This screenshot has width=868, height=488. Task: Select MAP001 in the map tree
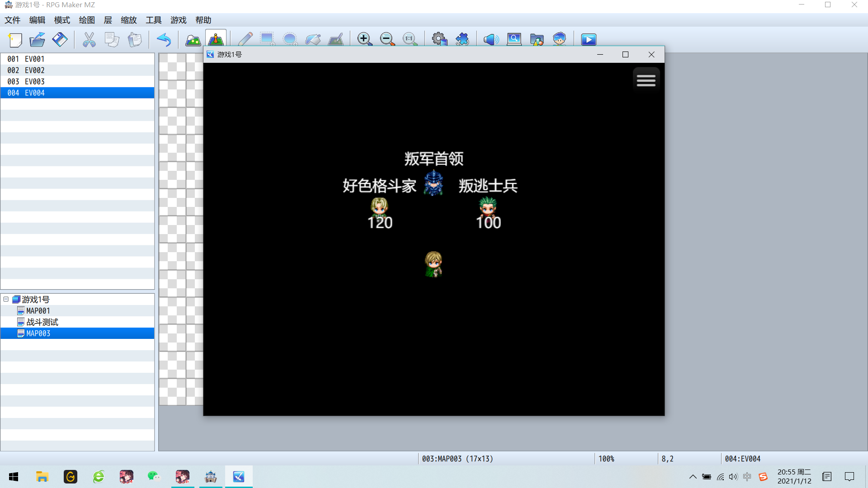point(38,311)
